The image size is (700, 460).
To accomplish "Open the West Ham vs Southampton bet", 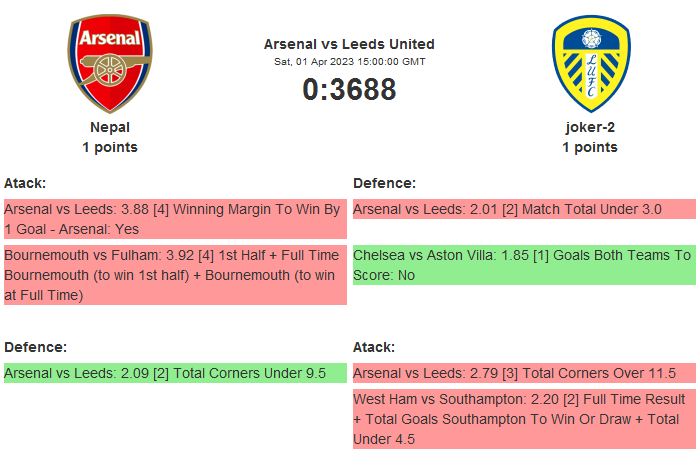I will click(x=524, y=419).
